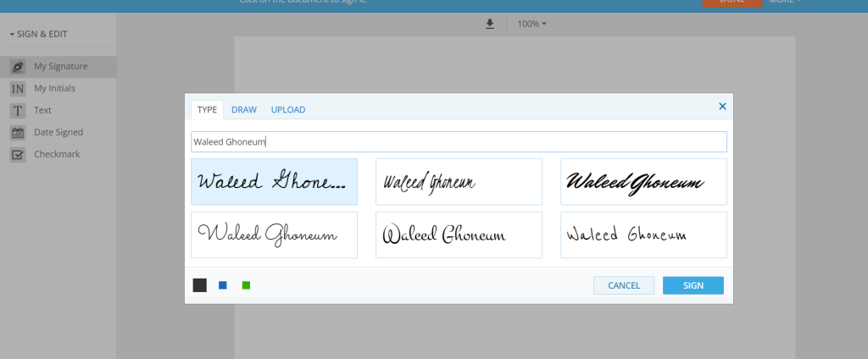Select the bold brush signature style
Viewport: 868px width, 359px height.
click(643, 181)
